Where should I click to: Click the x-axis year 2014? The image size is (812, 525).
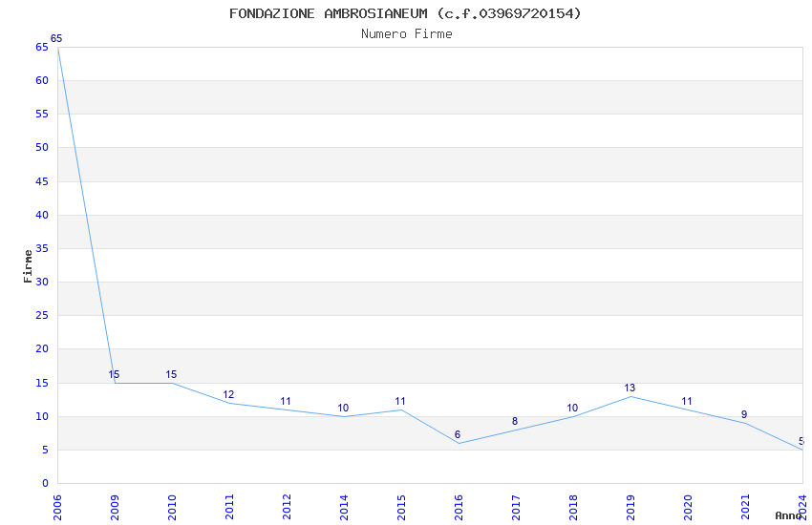pyautogui.click(x=344, y=507)
